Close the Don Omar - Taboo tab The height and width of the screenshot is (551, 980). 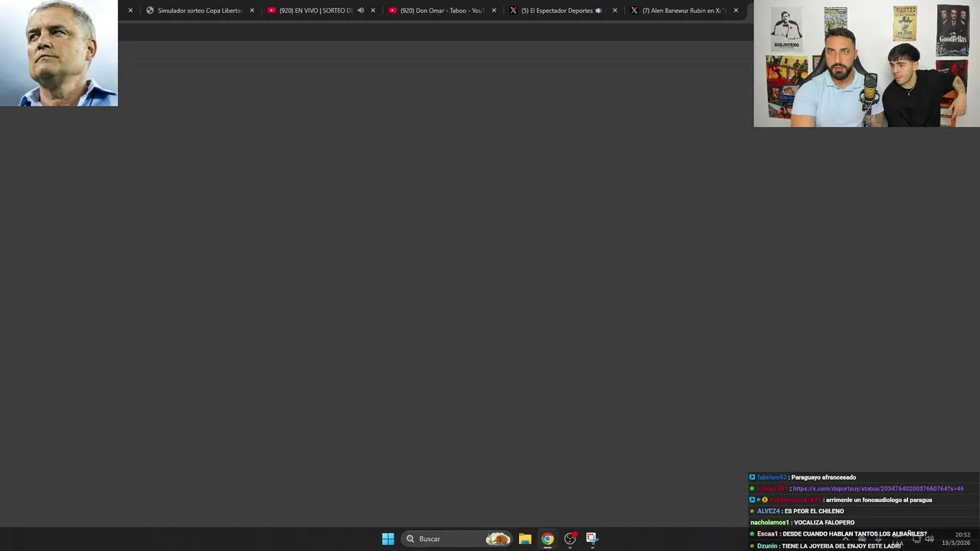coord(494,11)
